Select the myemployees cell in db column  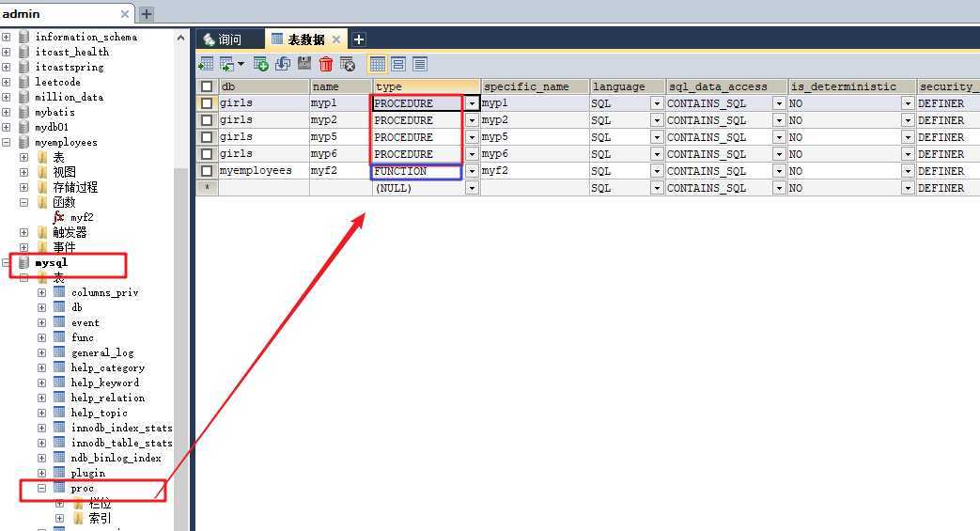coord(264,171)
